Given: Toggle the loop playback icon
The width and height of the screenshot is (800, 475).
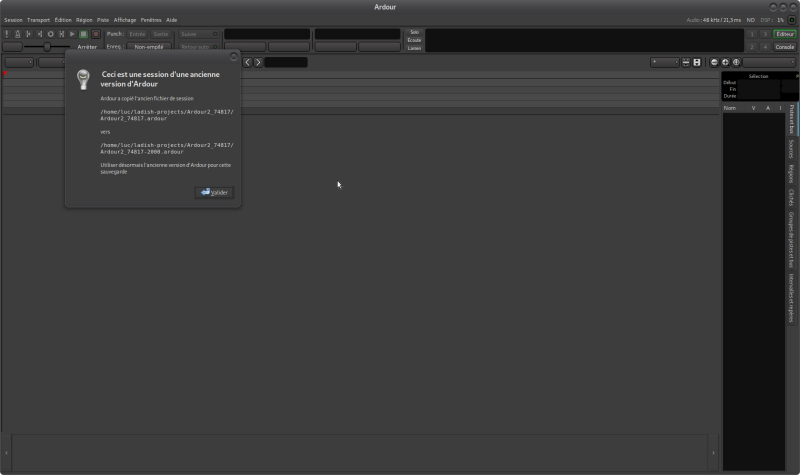Looking at the screenshot, I should click(x=51, y=34).
